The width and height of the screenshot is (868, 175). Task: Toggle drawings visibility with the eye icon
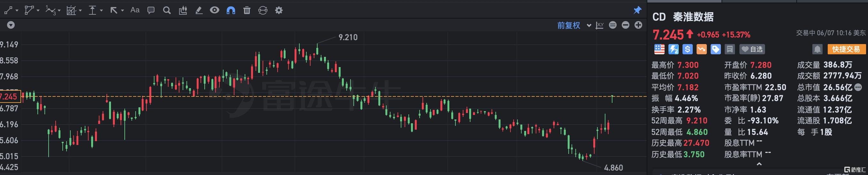pyautogui.click(x=215, y=11)
